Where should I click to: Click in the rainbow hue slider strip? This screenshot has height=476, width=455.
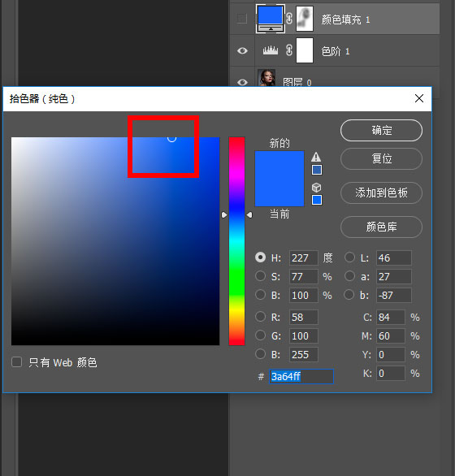236,241
